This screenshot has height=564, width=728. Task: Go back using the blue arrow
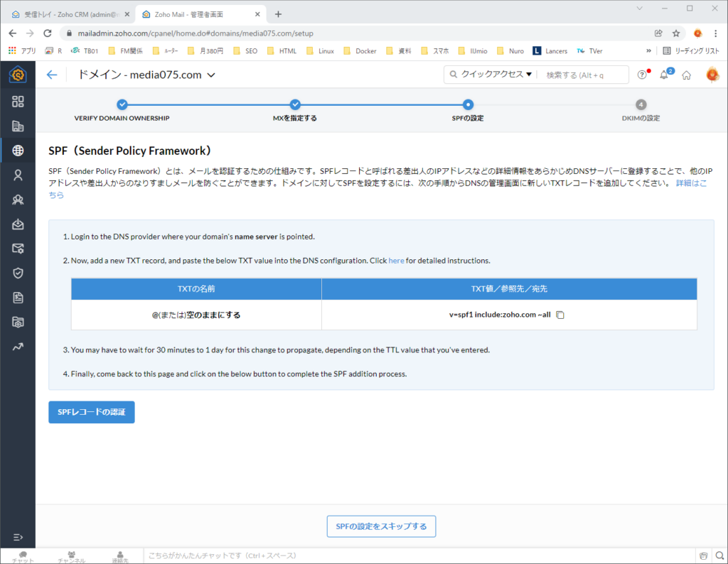pos(51,75)
